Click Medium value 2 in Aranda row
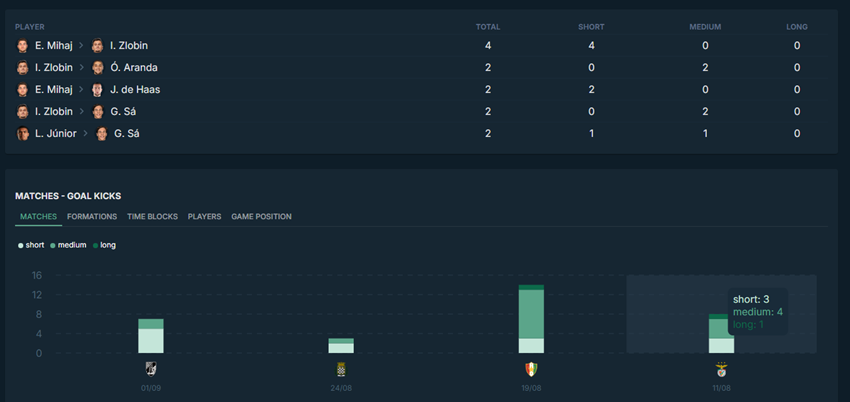This screenshot has width=850, height=402. pos(705,68)
